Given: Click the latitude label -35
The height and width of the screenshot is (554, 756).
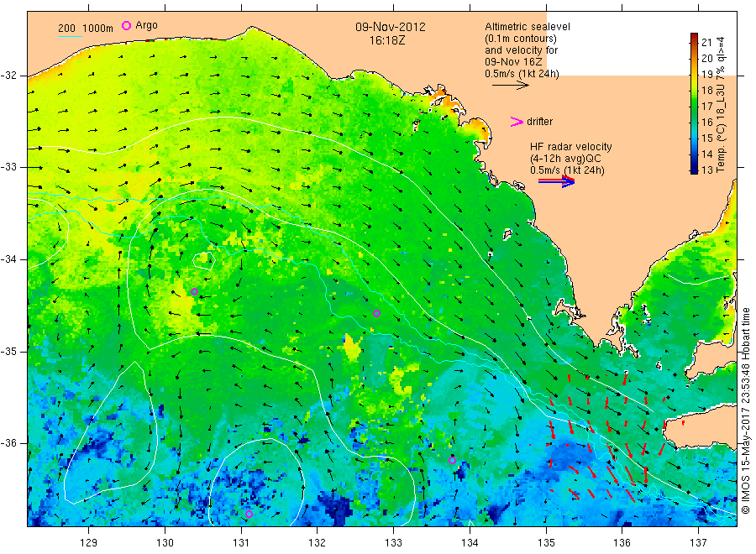Looking at the screenshot, I should coord(8,351).
